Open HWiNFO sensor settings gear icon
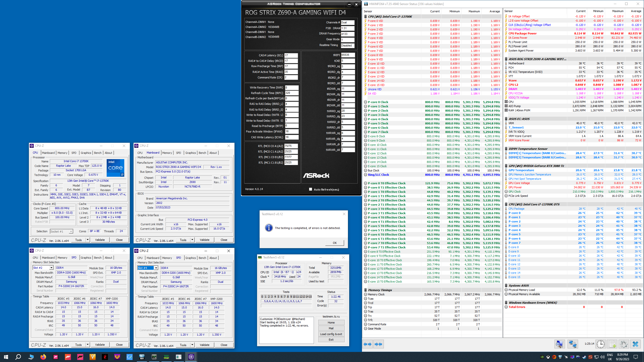 coord(624,344)
